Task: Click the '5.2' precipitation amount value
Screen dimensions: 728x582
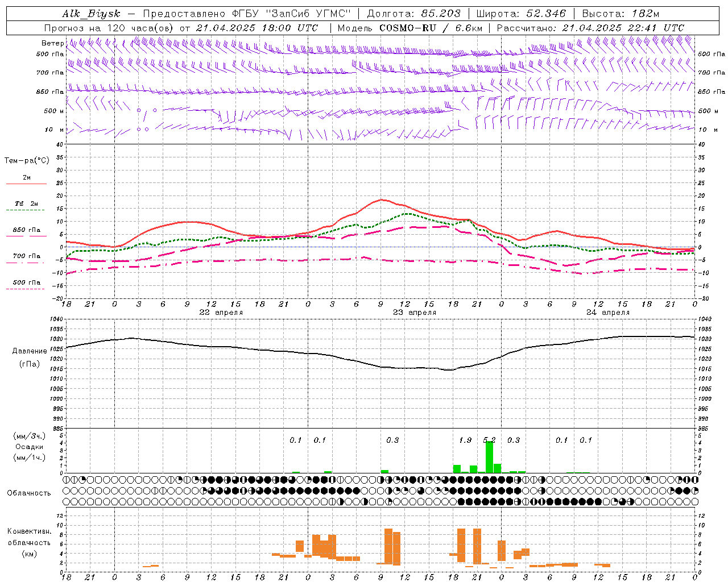Action: coord(489,440)
